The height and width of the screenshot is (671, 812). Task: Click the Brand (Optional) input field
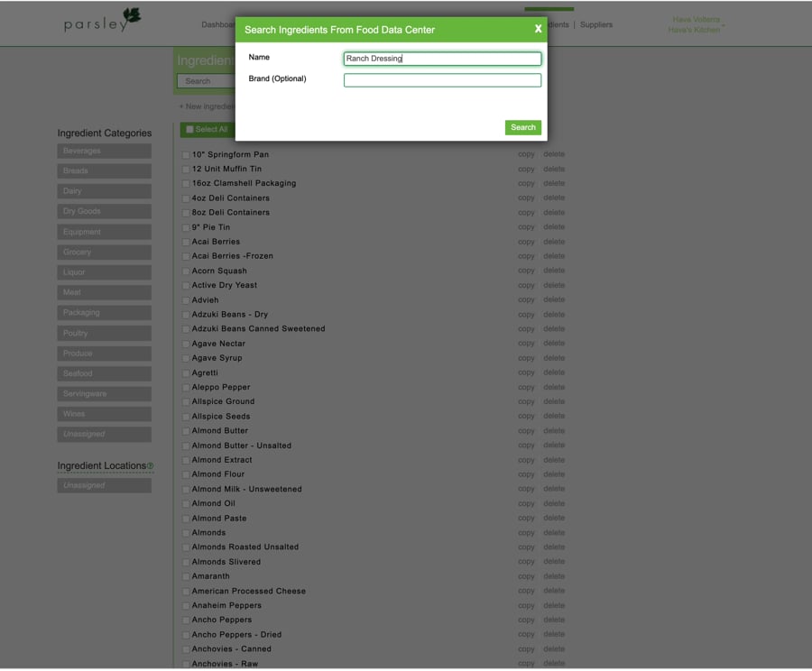(442, 80)
